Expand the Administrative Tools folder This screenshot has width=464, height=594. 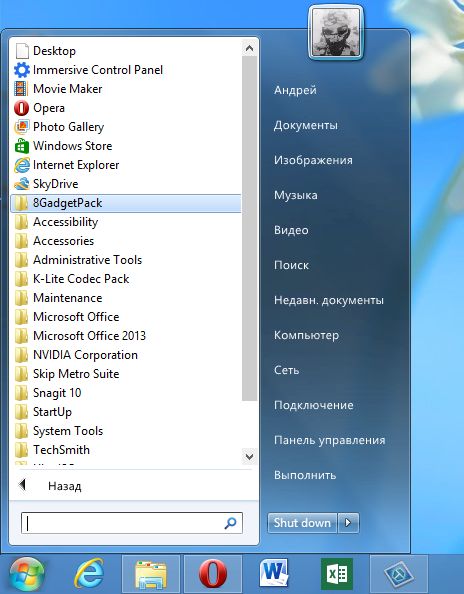[126, 260]
